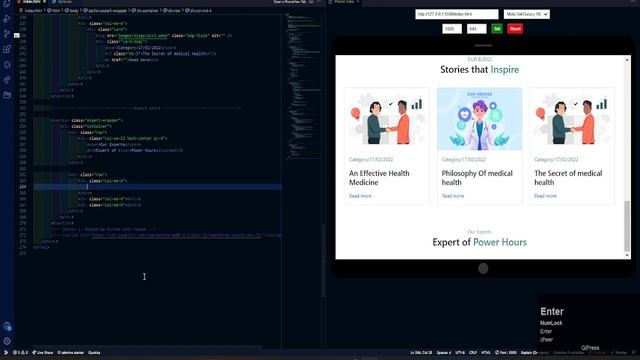Screen dimensions: 640x360
Task: Click the green Set button
Action: 497,29
